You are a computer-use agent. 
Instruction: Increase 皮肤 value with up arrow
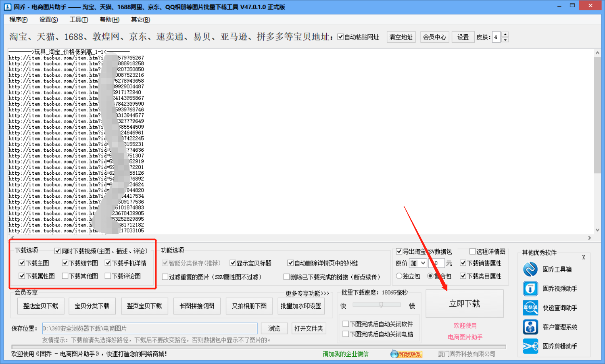tap(505, 35)
